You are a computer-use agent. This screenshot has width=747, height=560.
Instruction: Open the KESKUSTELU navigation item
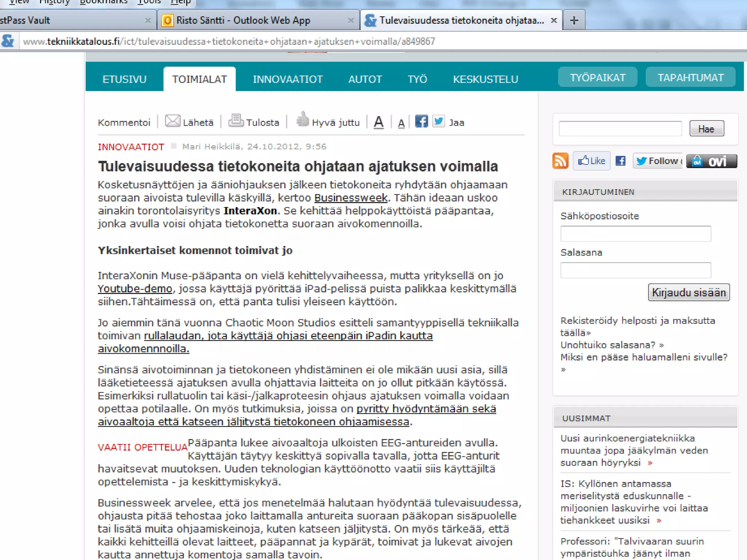[485, 79]
